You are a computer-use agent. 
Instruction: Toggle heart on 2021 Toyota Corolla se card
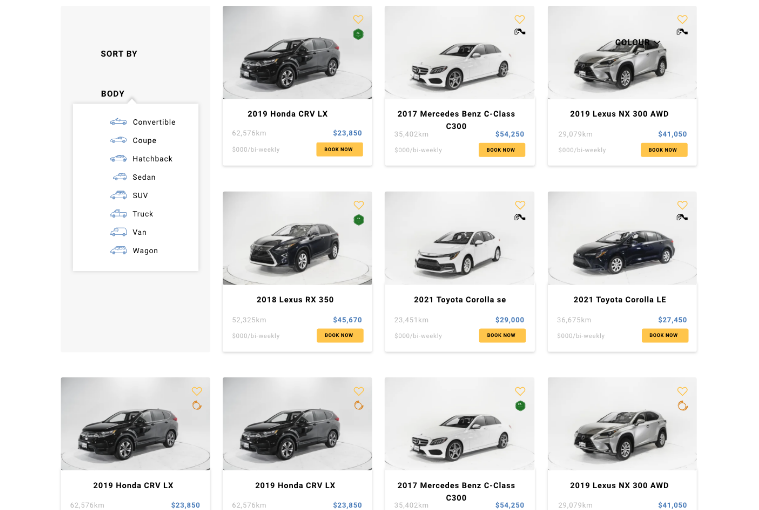point(520,205)
